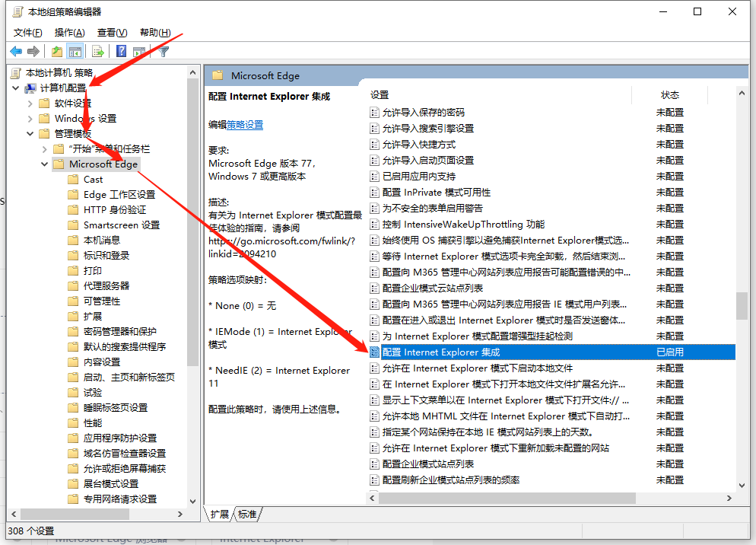756x545 pixels.
Task: Click the policy icon of 为不安全的表单启用警告
Action: 374,209
